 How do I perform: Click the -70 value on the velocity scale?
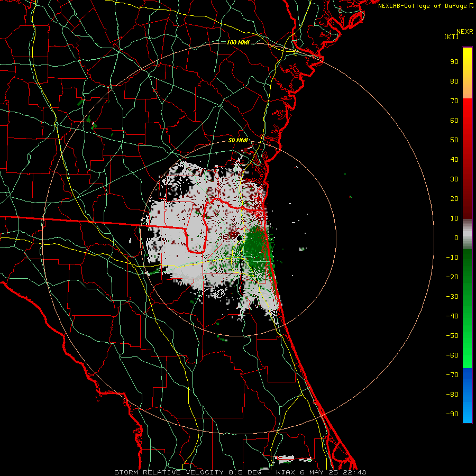click(452, 375)
